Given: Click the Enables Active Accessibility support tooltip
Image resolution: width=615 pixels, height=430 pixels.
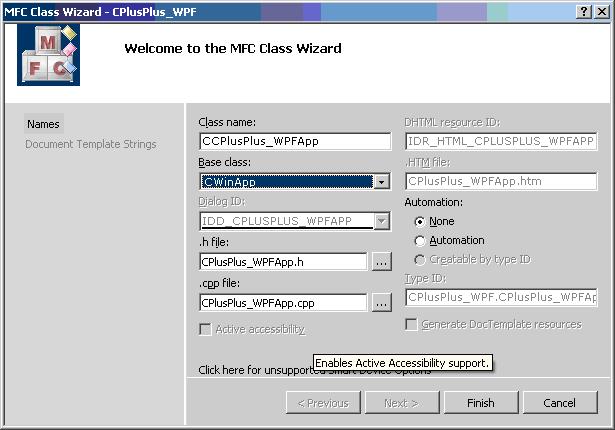Looking at the screenshot, I should [x=403, y=363].
